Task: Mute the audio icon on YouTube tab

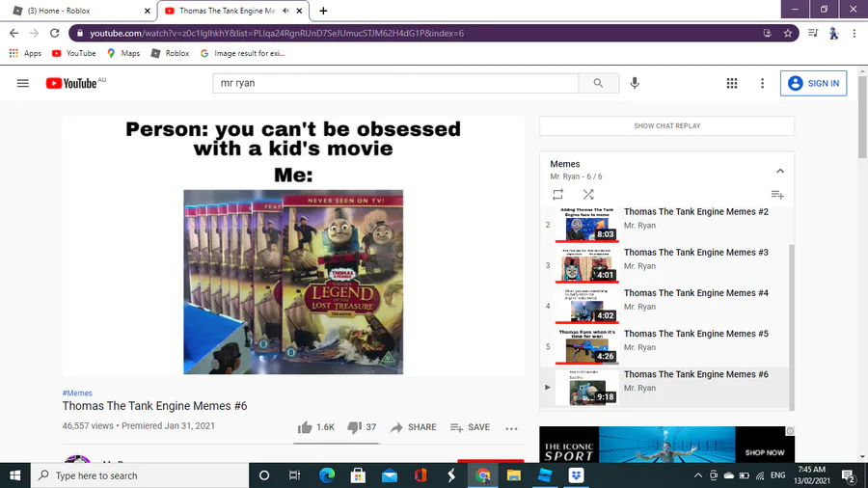Action: click(x=285, y=11)
